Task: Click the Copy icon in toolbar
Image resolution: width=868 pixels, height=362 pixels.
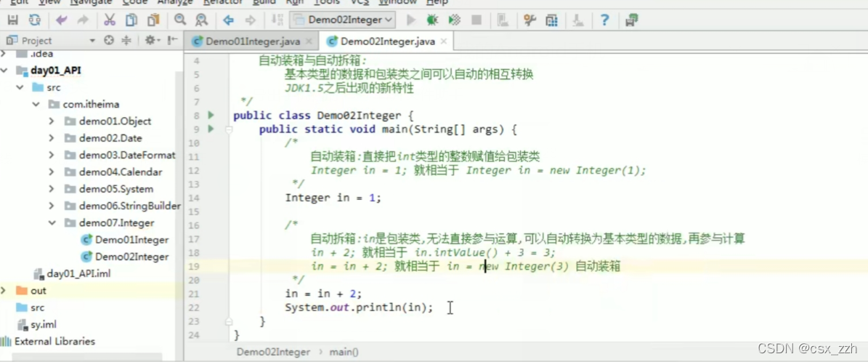Action: (x=131, y=20)
